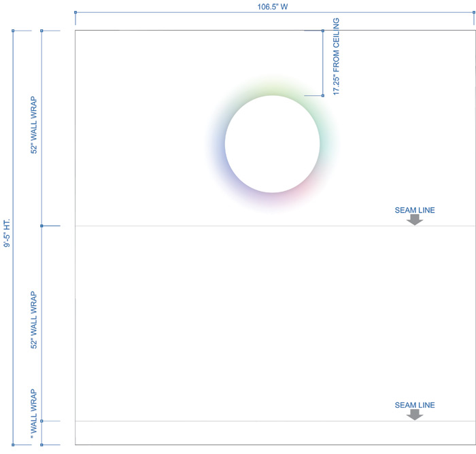Select the upper 52" WALL WRAP label
Image resolution: width=476 pixels, height=454 pixels.
pyautogui.click(x=34, y=125)
